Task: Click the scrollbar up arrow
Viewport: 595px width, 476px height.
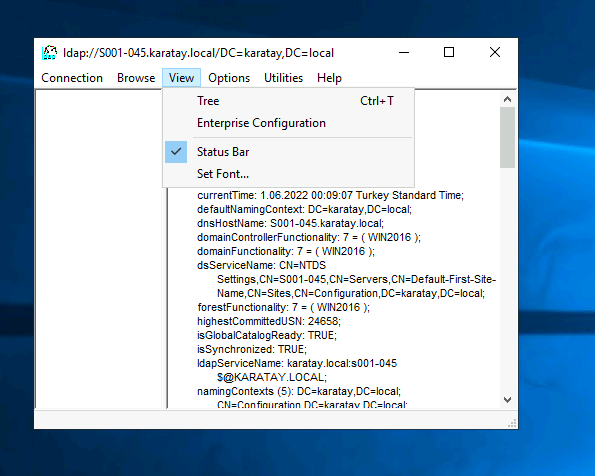Action: click(507, 99)
